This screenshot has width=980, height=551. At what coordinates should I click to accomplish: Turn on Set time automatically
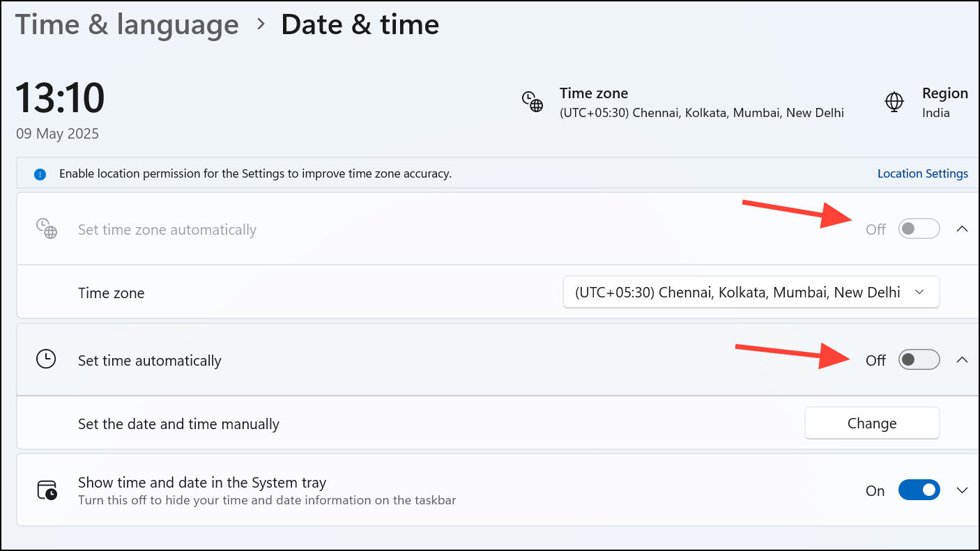pyautogui.click(x=919, y=359)
